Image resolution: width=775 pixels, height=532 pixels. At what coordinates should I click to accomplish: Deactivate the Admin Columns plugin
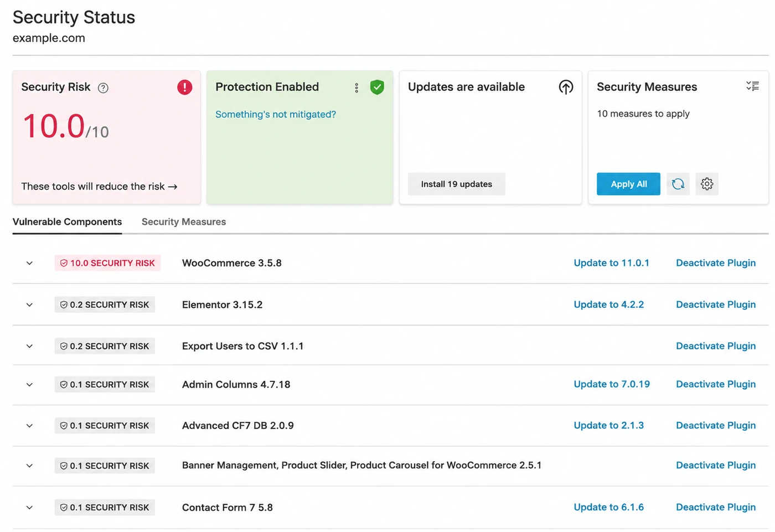point(716,384)
